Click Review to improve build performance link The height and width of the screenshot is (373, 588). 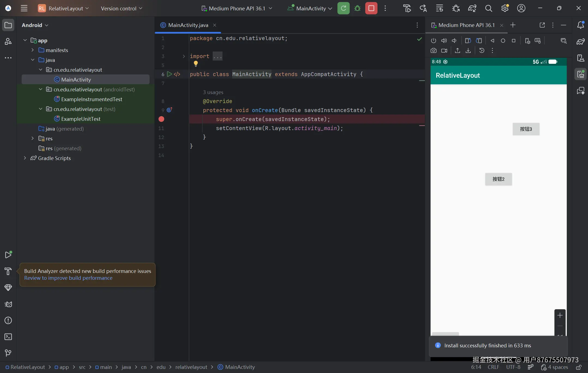pyautogui.click(x=68, y=278)
